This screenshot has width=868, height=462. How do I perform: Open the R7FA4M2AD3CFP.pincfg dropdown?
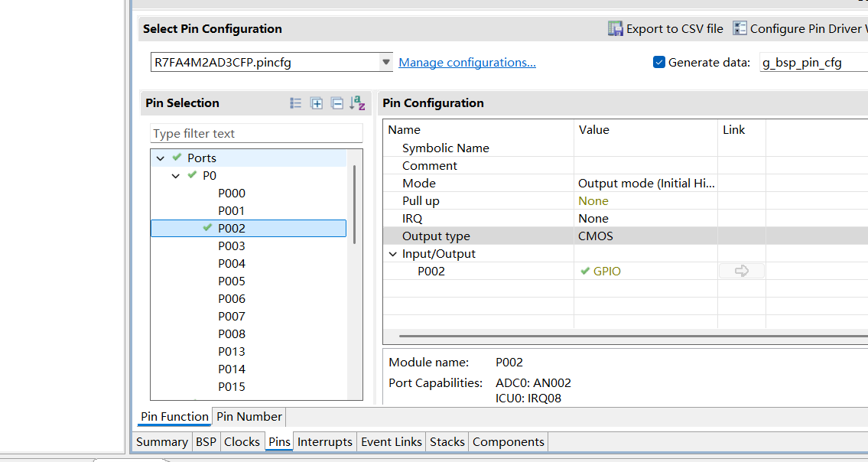coord(386,62)
